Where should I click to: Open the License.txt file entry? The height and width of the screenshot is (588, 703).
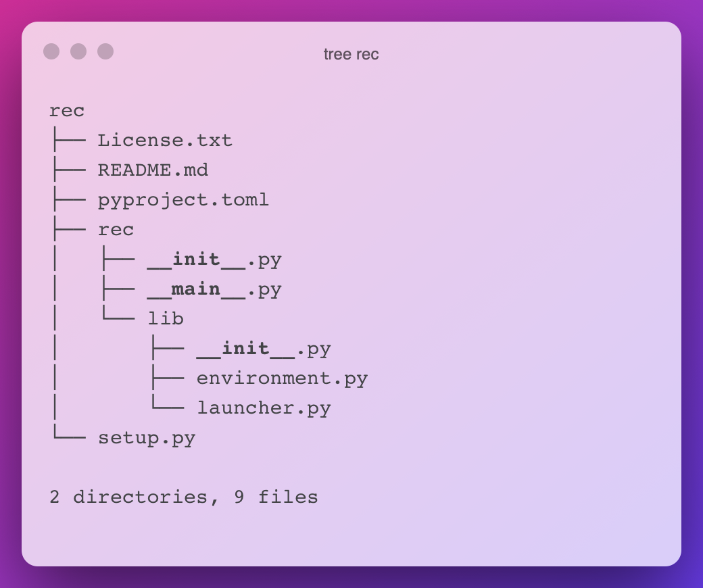click(165, 141)
